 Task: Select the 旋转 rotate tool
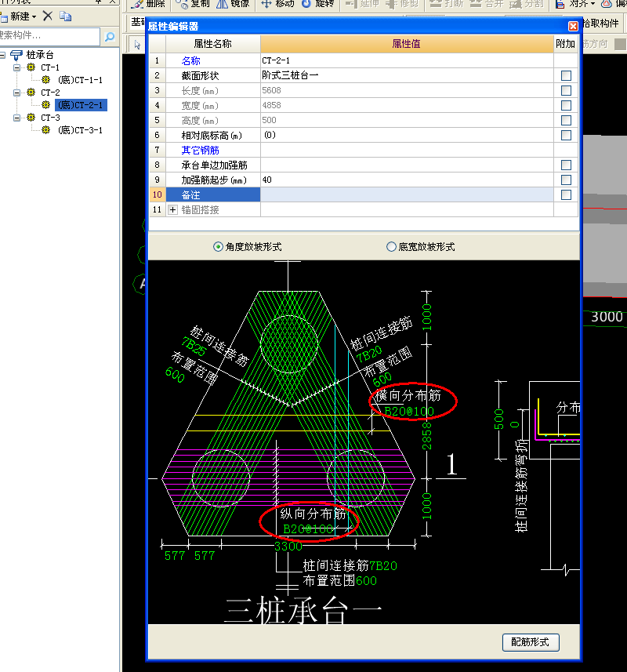pos(317,4)
